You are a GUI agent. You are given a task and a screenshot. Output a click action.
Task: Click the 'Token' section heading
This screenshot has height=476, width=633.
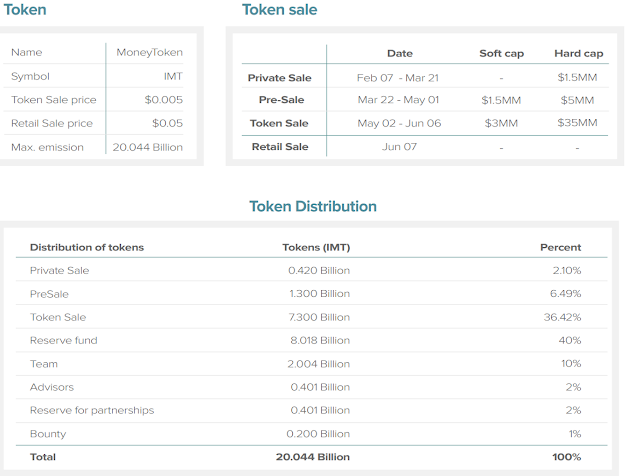(x=25, y=9)
